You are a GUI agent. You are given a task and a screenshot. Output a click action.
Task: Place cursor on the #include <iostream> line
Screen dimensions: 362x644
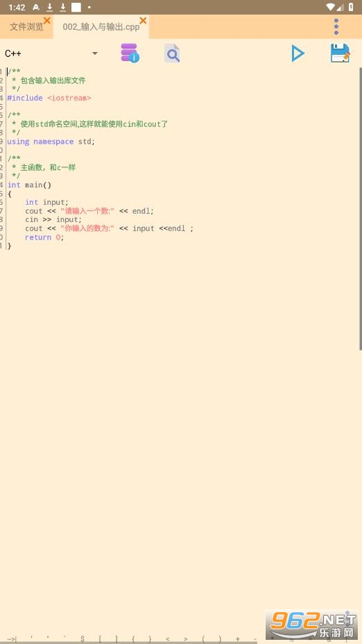(x=49, y=98)
